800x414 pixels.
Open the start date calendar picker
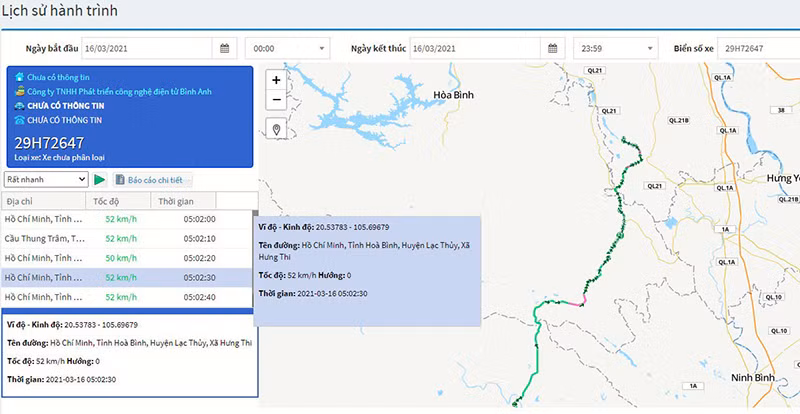(225, 48)
